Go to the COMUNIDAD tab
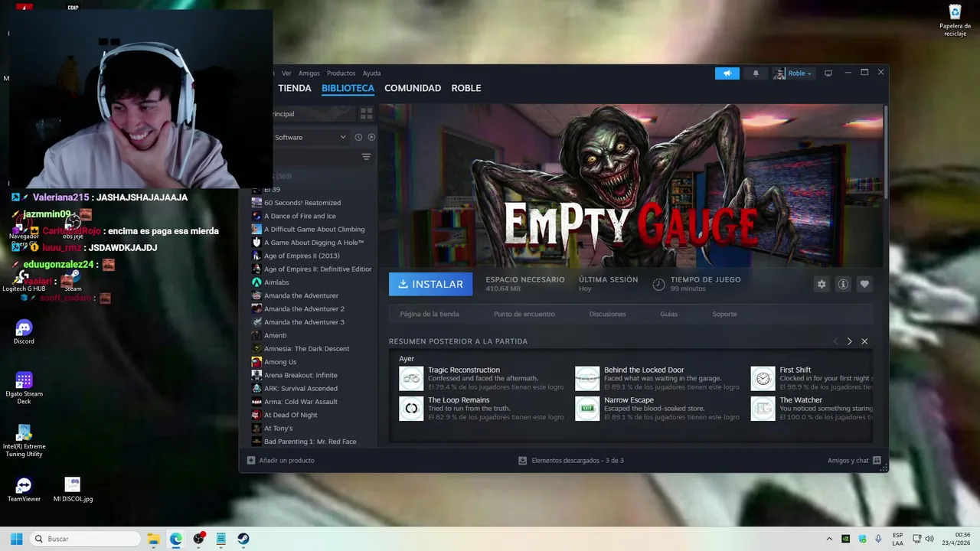 click(413, 88)
